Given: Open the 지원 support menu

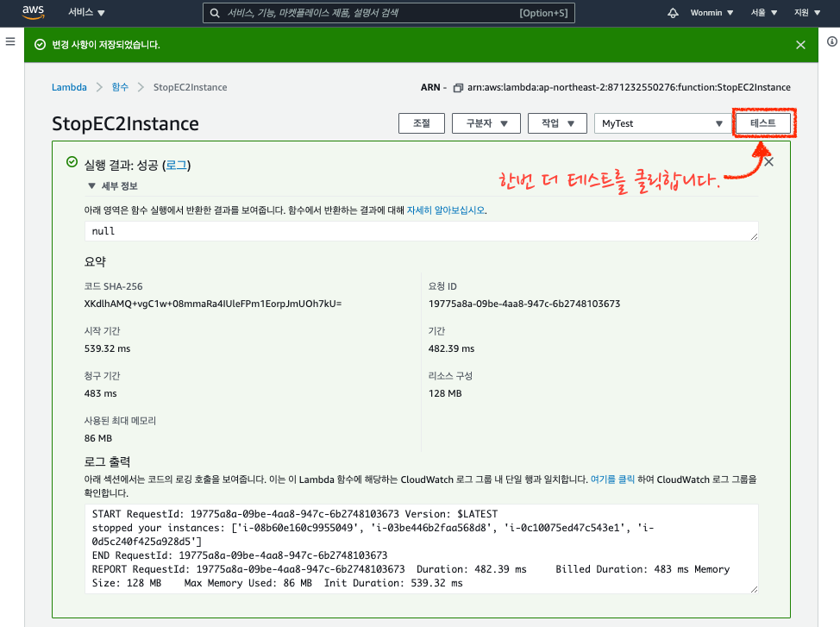Looking at the screenshot, I should tap(807, 13).
